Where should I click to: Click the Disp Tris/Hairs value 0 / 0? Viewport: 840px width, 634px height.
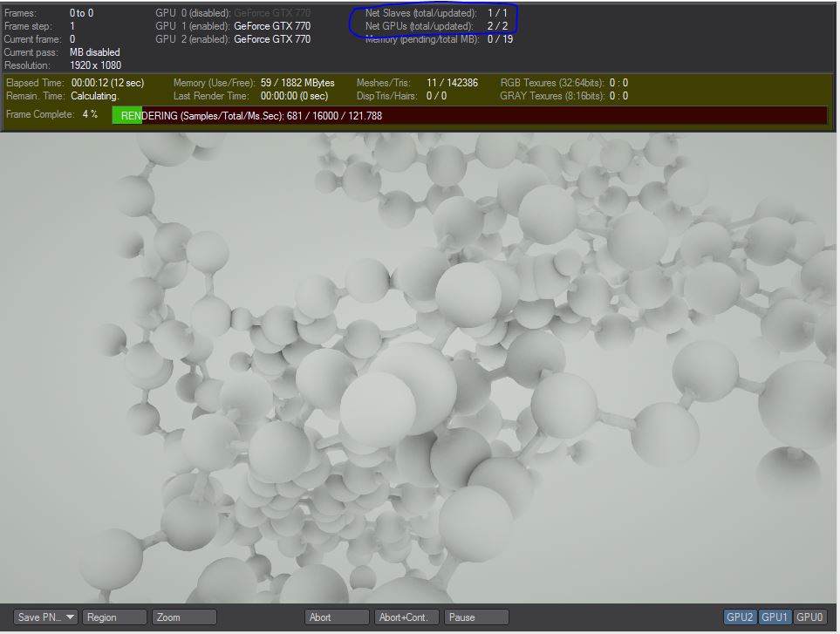436,96
